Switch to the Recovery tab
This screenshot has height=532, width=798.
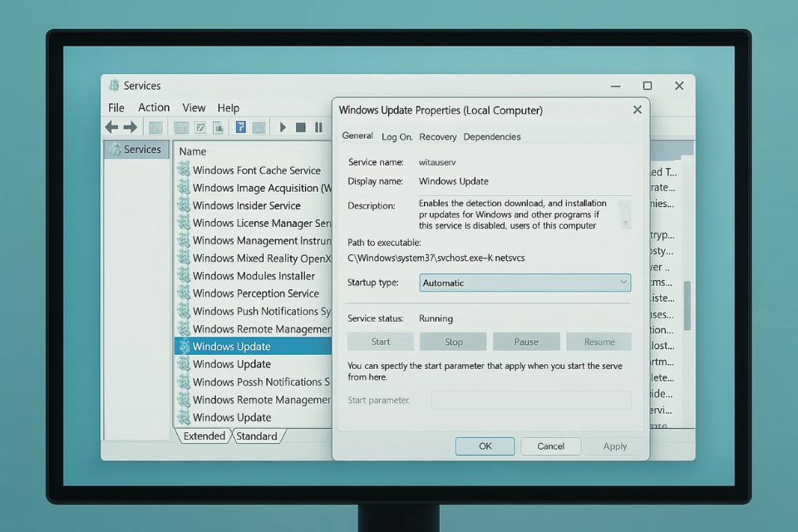click(437, 137)
